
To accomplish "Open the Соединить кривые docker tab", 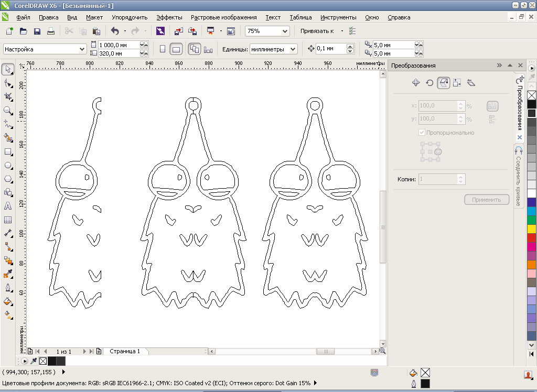I will tap(519, 177).
